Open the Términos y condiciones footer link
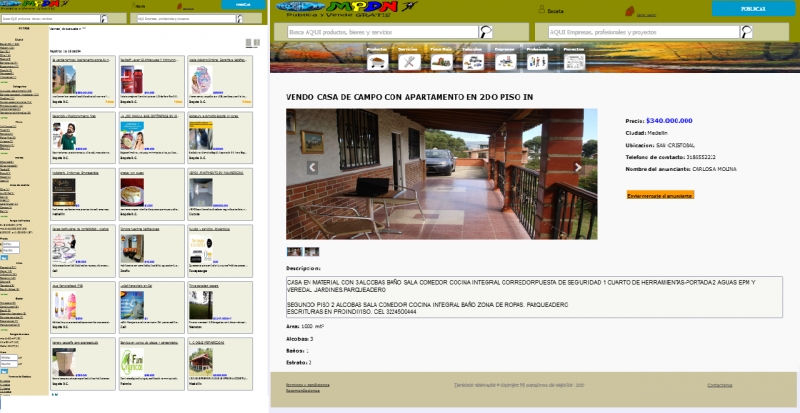Image resolution: width=800 pixels, height=413 pixels. [308, 384]
